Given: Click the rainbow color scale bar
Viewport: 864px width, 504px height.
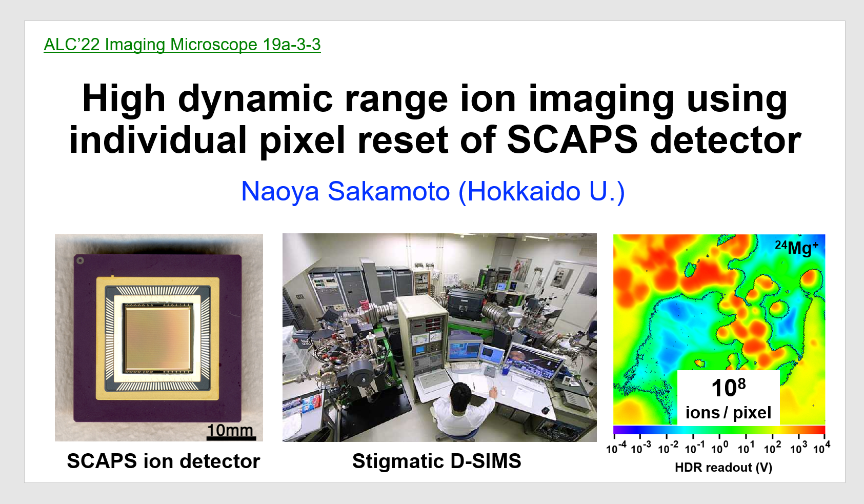Looking at the screenshot, I should coord(719,430).
